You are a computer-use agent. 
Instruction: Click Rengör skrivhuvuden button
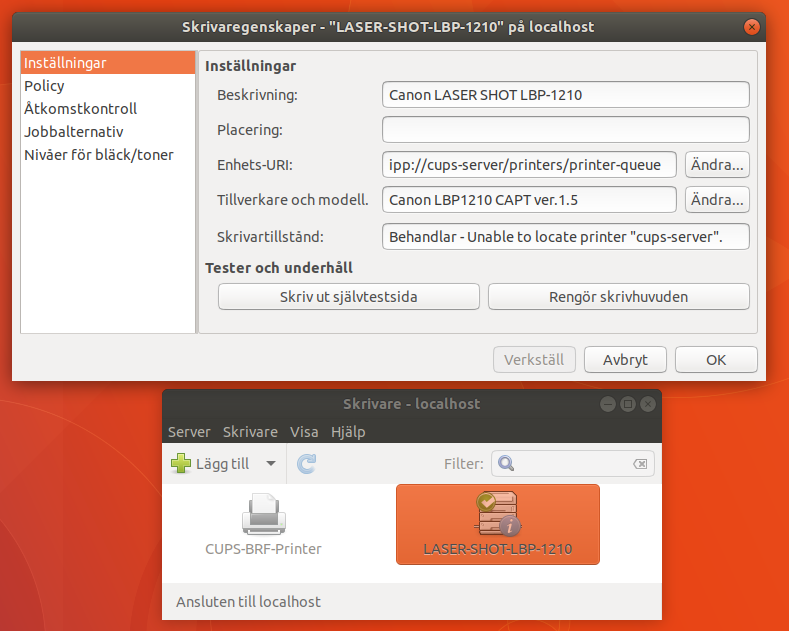(618, 296)
